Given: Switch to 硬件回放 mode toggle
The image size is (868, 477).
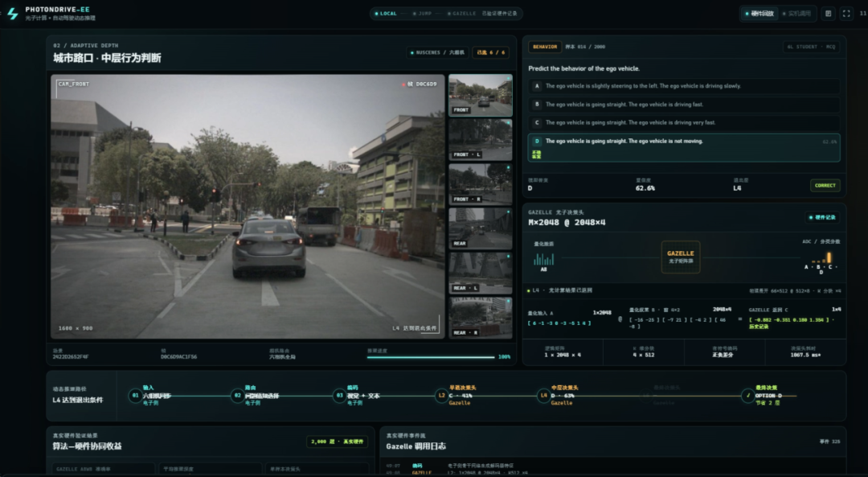Looking at the screenshot, I should point(759,14).
